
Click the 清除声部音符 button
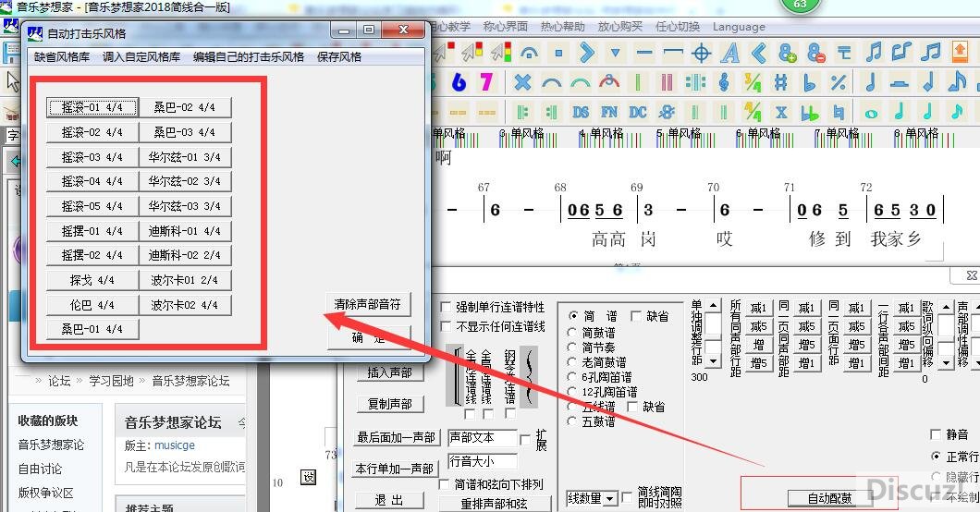[x=368, y=304]
